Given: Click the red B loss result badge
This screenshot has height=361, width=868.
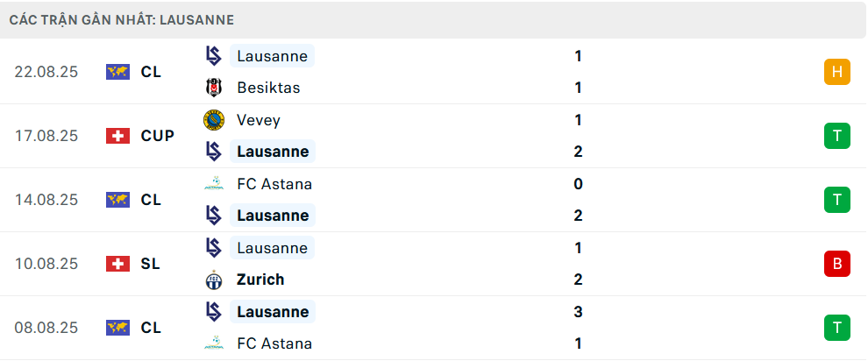Looking at the screenshot, I should 836,264.
